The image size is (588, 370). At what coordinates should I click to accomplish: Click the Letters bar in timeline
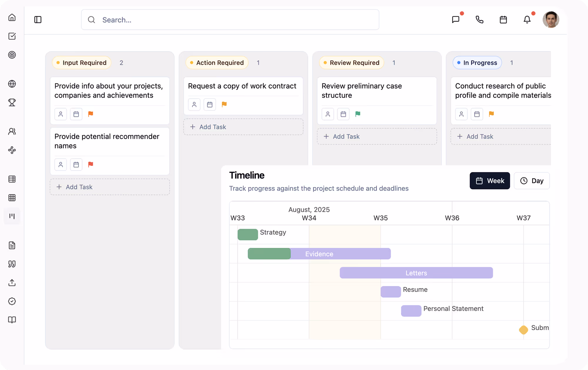(416, 273)
